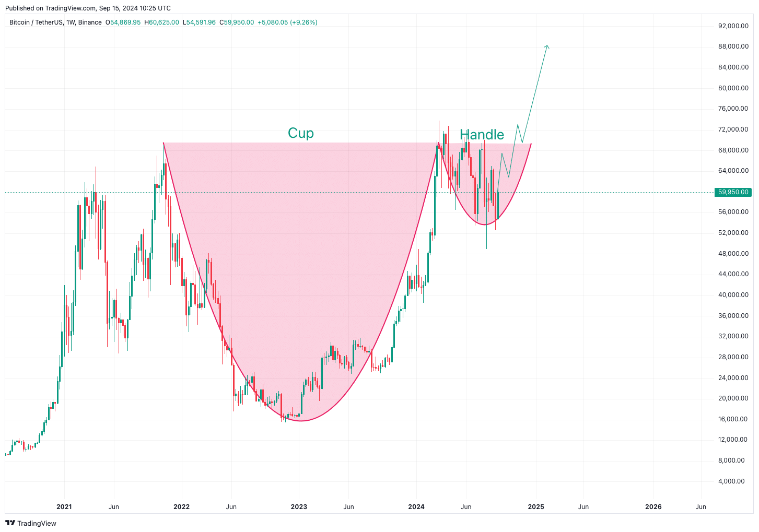Click the Jun label between 2024 and 2025

click(466, 507)
